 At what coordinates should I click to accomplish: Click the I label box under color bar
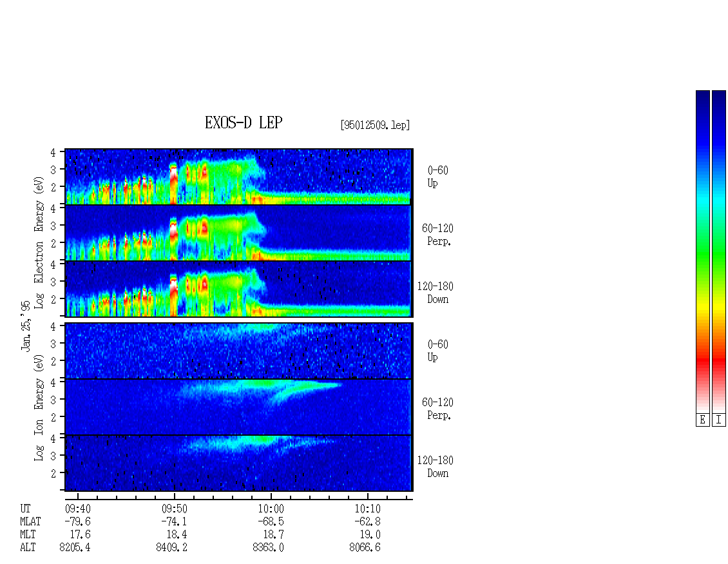pyautogui.click(x=719, y=420)
